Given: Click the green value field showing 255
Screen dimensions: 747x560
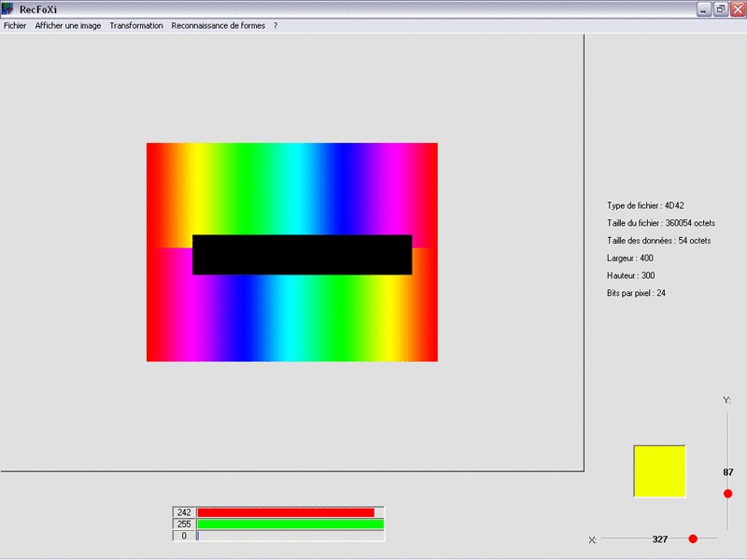Looking at the screenshot, I should click(184, 524).
